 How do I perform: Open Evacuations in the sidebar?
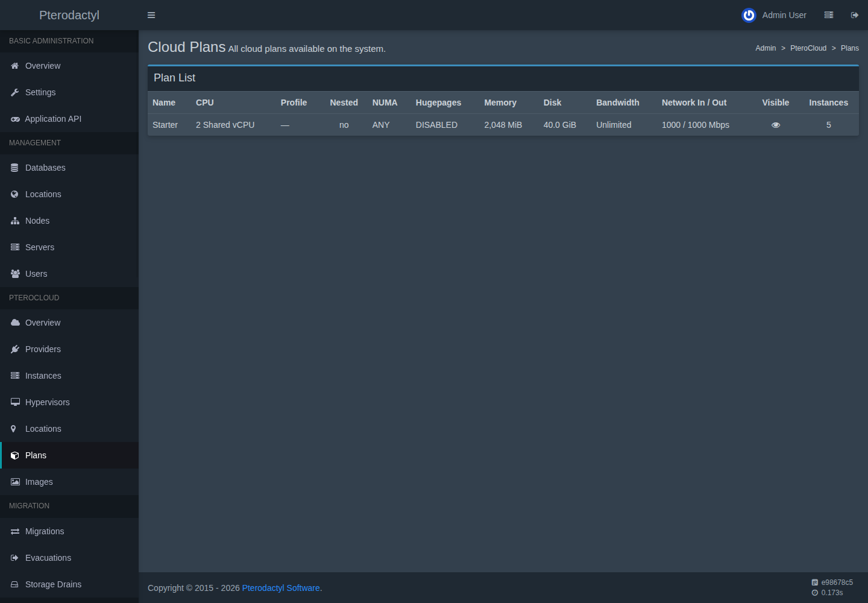pyautogui.click(x=69, y=558)
